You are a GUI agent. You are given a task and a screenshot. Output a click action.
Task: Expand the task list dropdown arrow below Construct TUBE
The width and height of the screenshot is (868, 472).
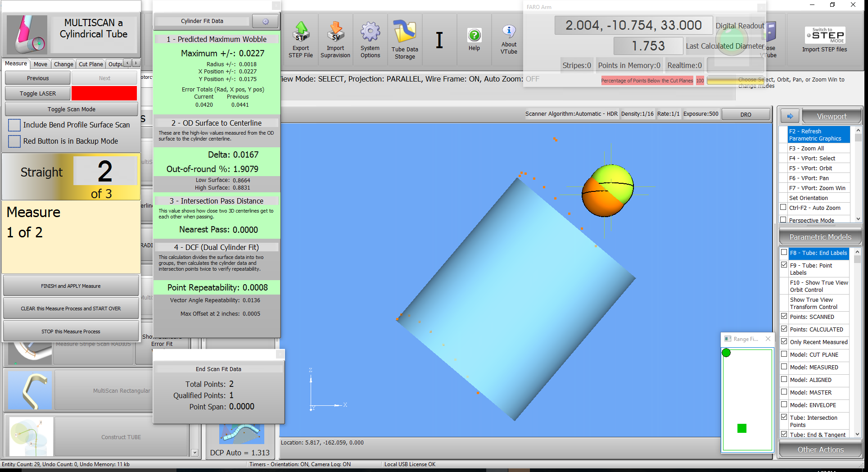194,453
